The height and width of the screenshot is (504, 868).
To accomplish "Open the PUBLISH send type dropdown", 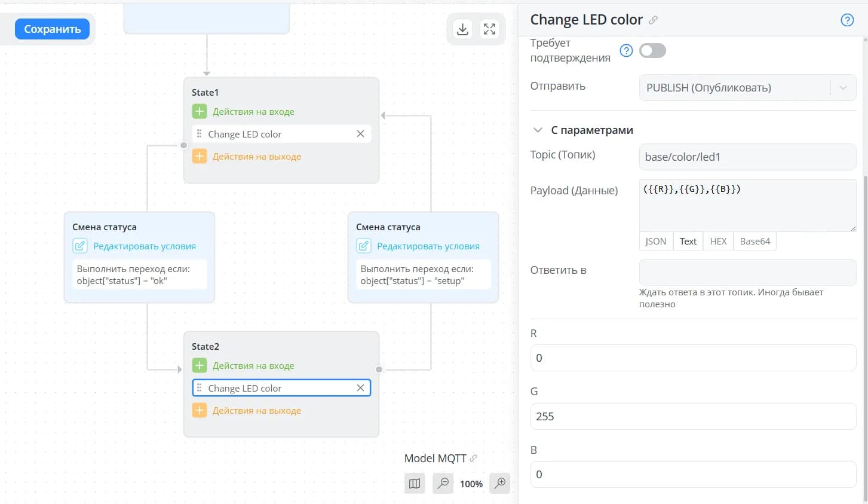I will (747, 88).
